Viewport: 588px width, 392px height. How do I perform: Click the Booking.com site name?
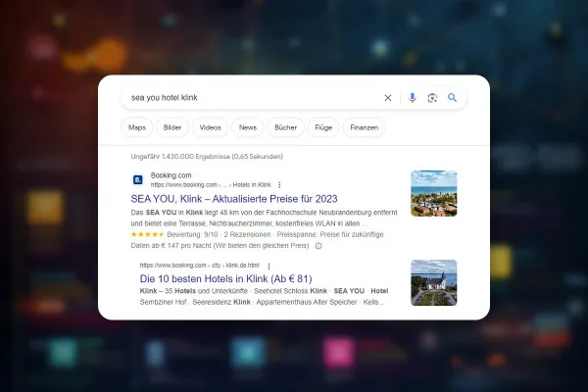[x=171, y=175]
